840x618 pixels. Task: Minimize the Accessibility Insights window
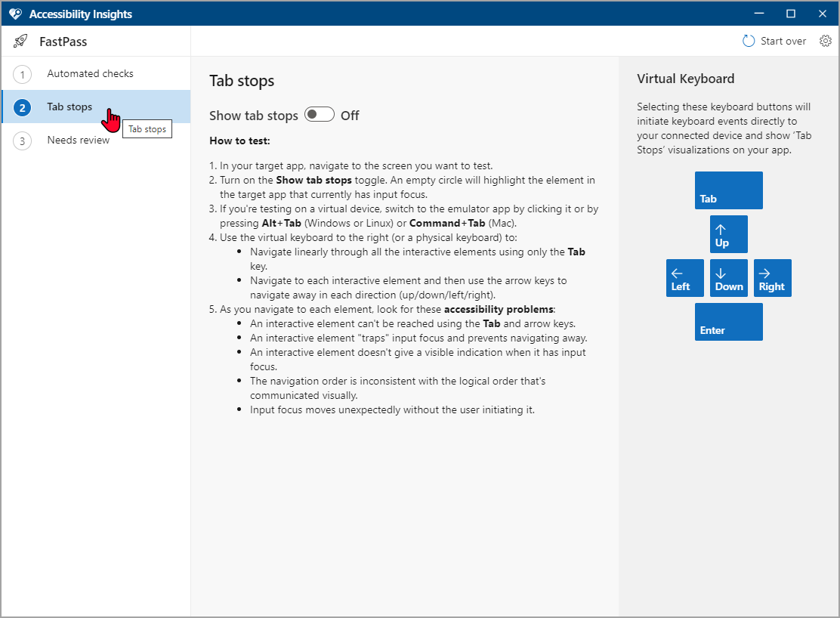(758, 14)
